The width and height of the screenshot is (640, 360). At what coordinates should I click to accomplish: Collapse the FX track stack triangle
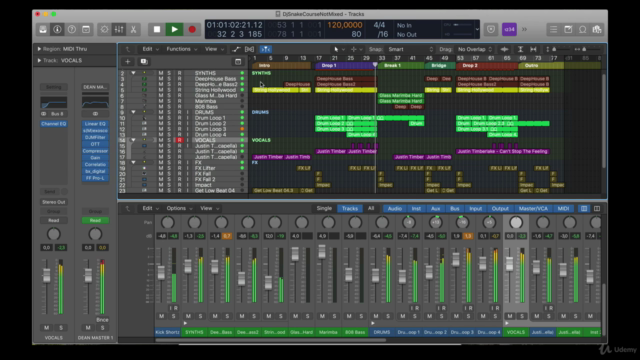tap(133, 162)
